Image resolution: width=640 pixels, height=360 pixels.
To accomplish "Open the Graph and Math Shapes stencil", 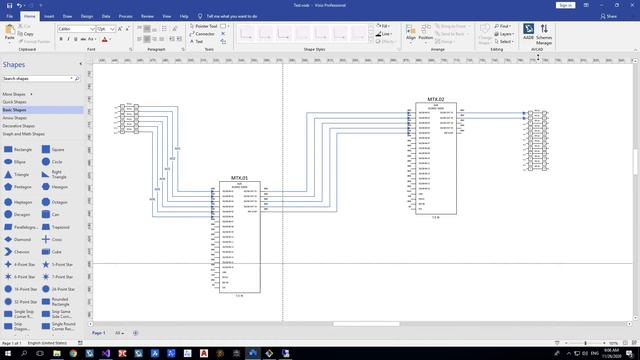I will 24,134.
